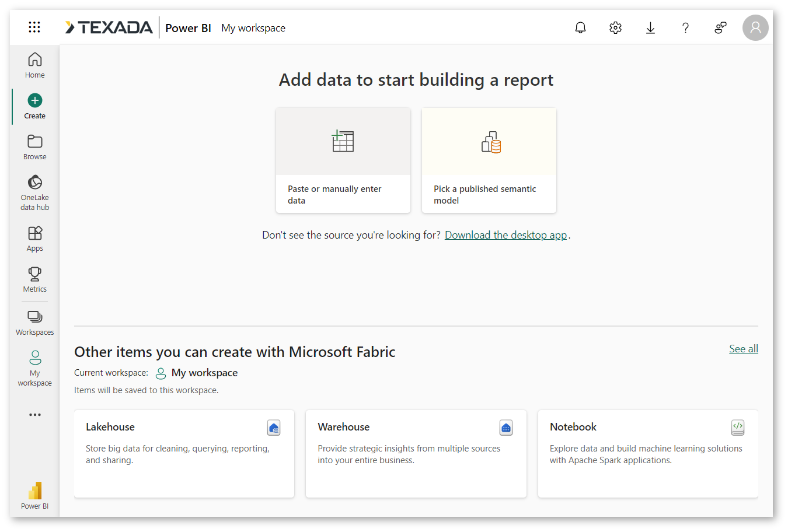
Task: Click the Power BI header label
Action: point(188,28)
